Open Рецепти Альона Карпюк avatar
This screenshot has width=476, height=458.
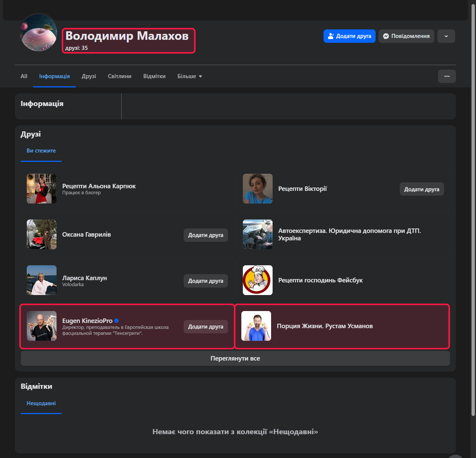tap(42, 189)
